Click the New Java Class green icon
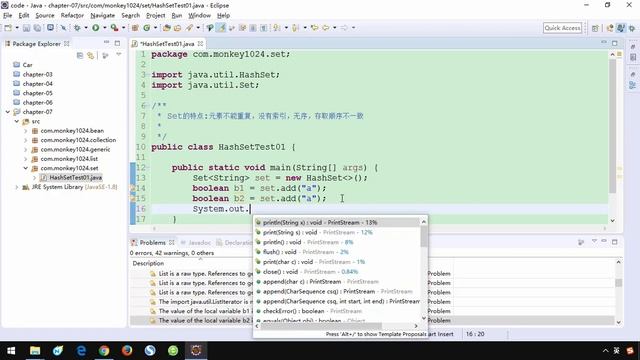640x360 pixels. pyautogui.click(x=147, y=28)
